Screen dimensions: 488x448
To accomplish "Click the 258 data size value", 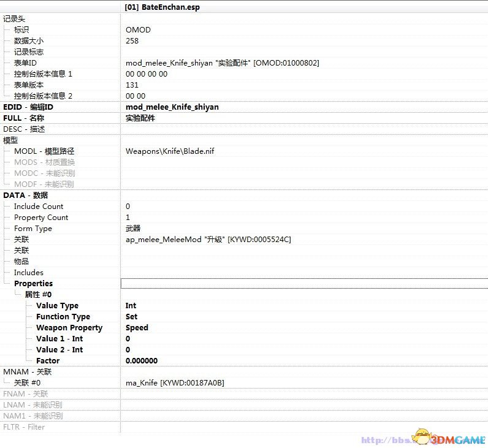I will coord(132,41).
